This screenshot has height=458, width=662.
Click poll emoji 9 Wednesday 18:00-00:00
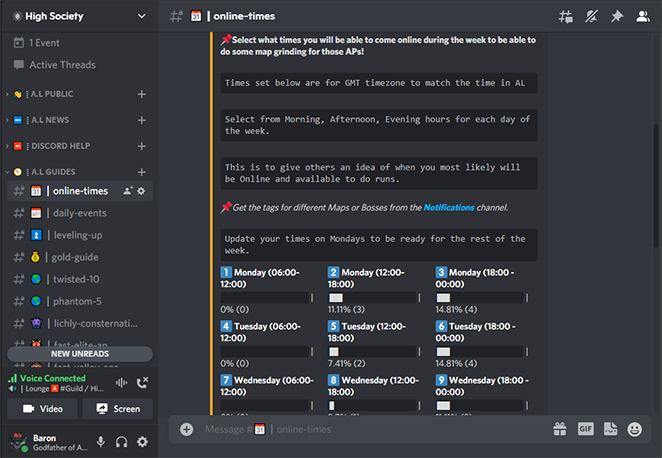441,380
